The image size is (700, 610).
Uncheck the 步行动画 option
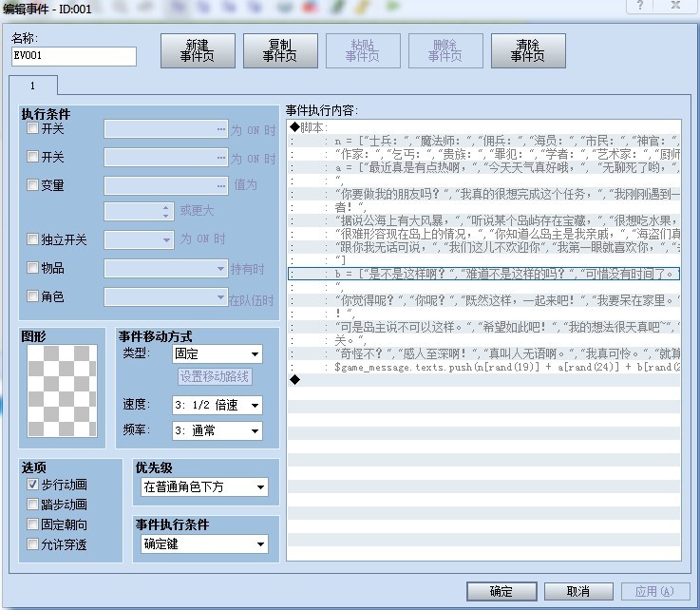coord(32,484)
